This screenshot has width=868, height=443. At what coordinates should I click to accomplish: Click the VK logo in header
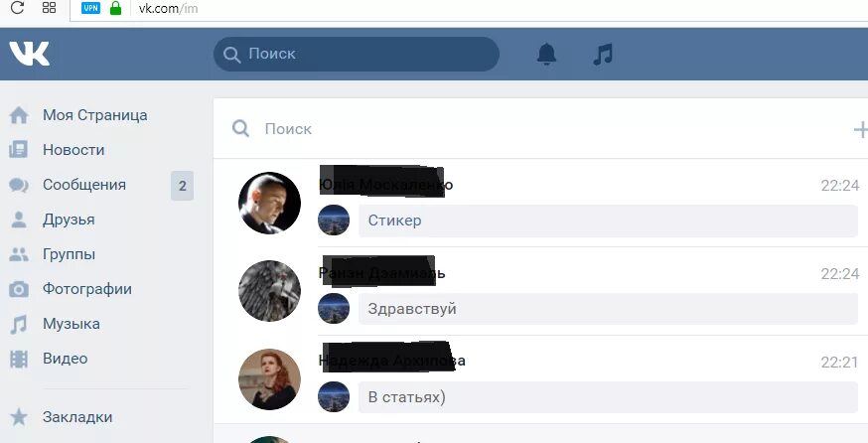[30, 54]
